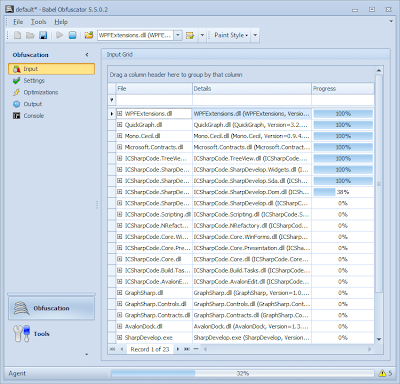This screenshot has width=400, height=384.
Task: Click ICSharpCode.NRefactory.dll details cell
Action: click(x=252, y=226)
